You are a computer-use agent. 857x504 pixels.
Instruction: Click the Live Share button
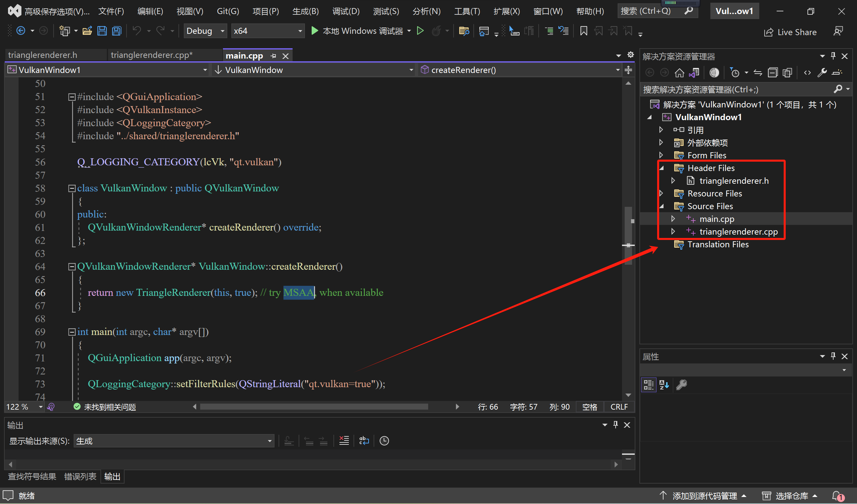pos(790,32)
